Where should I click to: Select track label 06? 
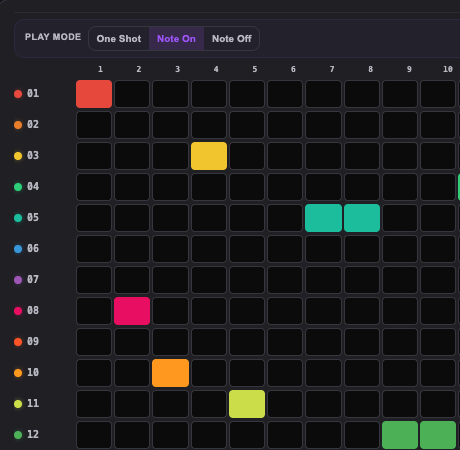pyautogui.click(x=33, y=248)
